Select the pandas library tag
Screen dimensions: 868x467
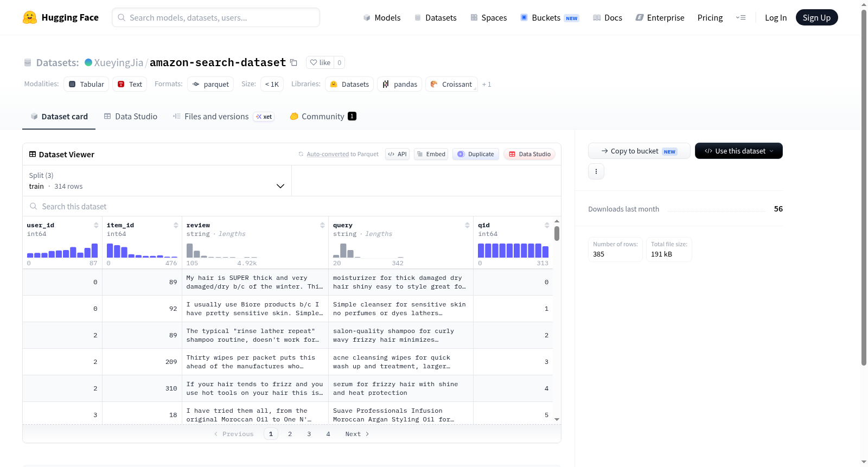tap(400, 84)
